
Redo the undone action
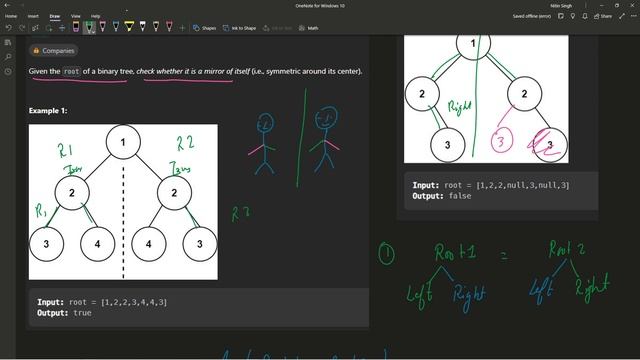[22, 28]
